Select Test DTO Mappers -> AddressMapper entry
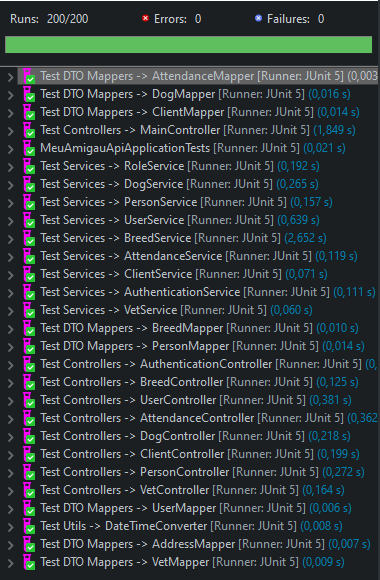Image resolution: width=380 pixels, height=580 pixels. pyautogui.click(x=205, y=544)
